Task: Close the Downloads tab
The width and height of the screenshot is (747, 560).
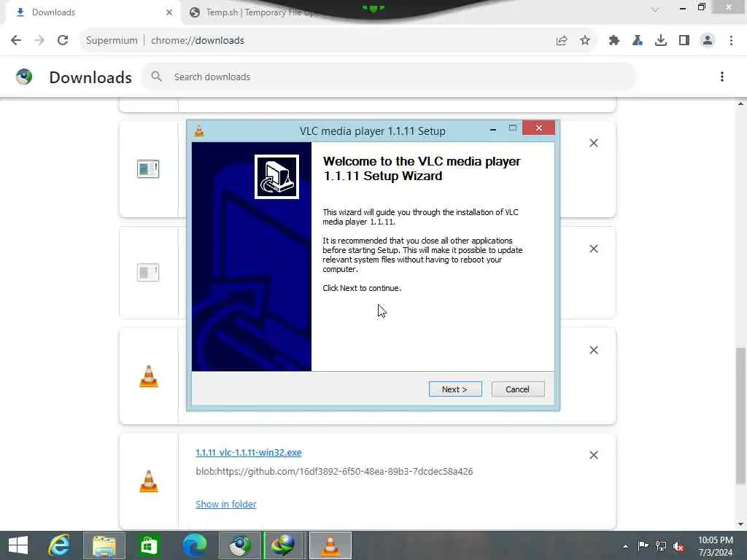Action: pos(169,12)
